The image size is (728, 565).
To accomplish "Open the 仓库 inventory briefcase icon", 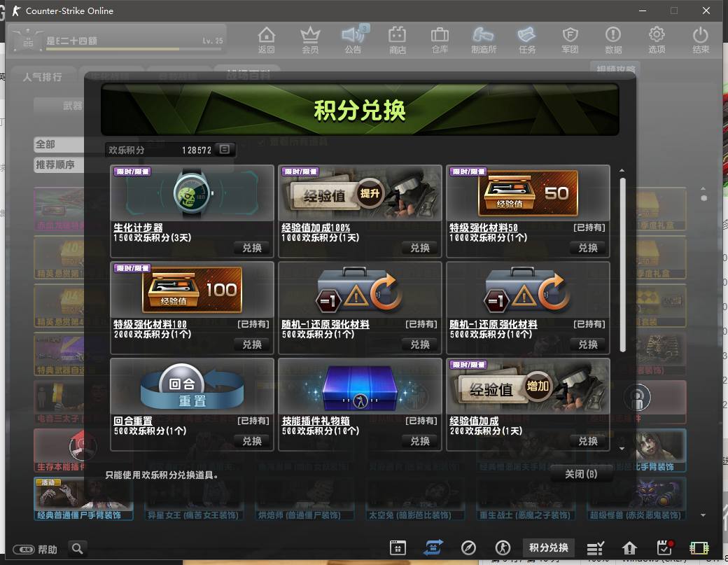I will coord(440,39).
